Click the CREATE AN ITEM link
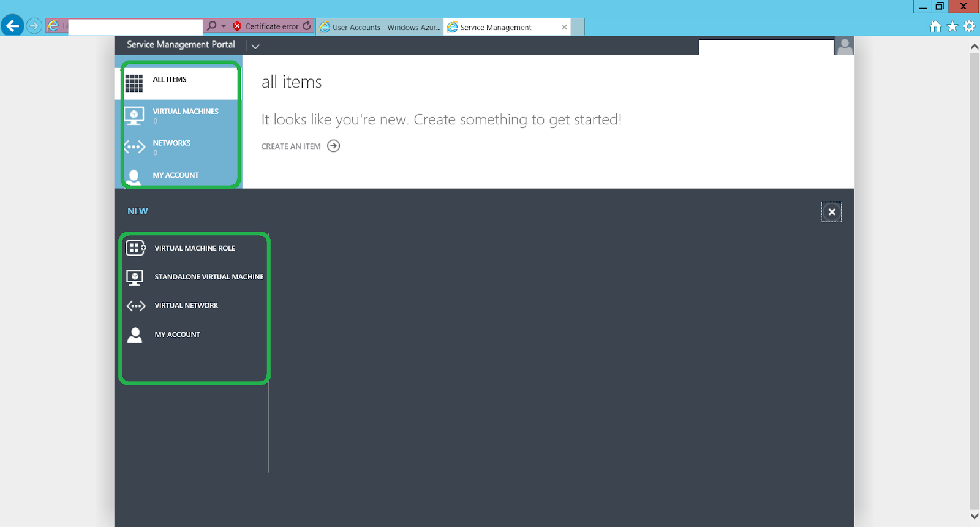 pos(291,146)
